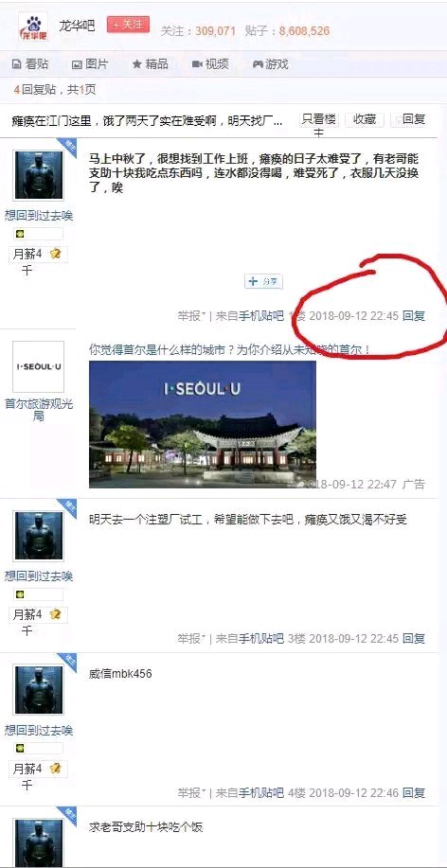Viewport: 447px width, 868px height.
Task: Open the 看贴 tab
Action: tap(30, 64)
